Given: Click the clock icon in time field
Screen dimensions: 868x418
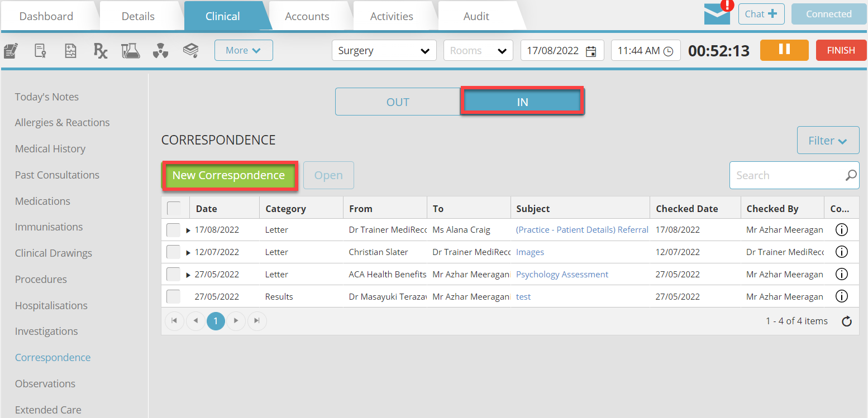Looking at the screenshot, I should 668,51.
